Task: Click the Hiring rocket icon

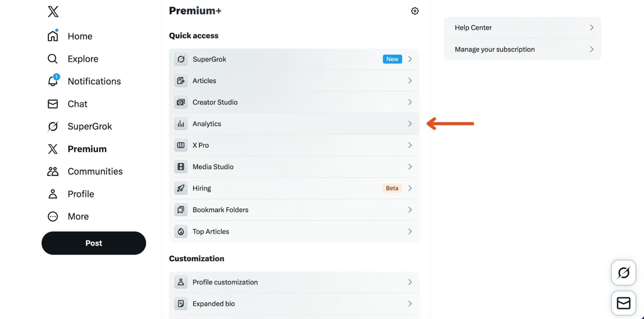Action: click(x=181, y=188)
